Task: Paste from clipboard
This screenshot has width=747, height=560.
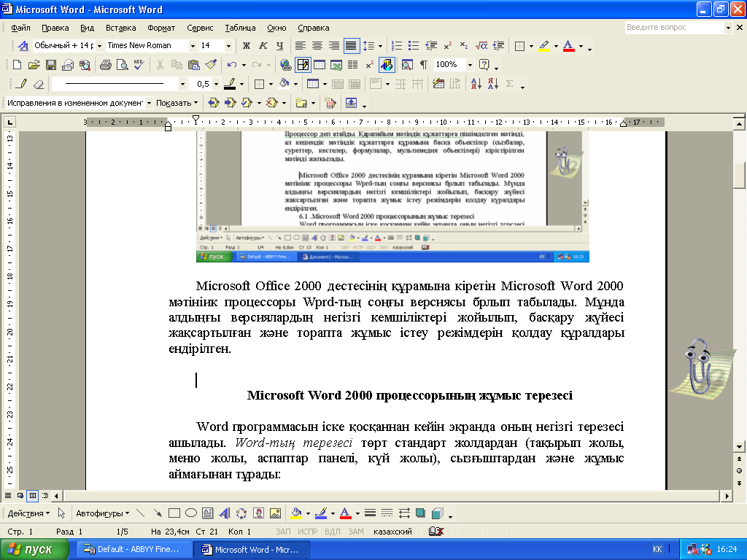Action: click(193, 65)
